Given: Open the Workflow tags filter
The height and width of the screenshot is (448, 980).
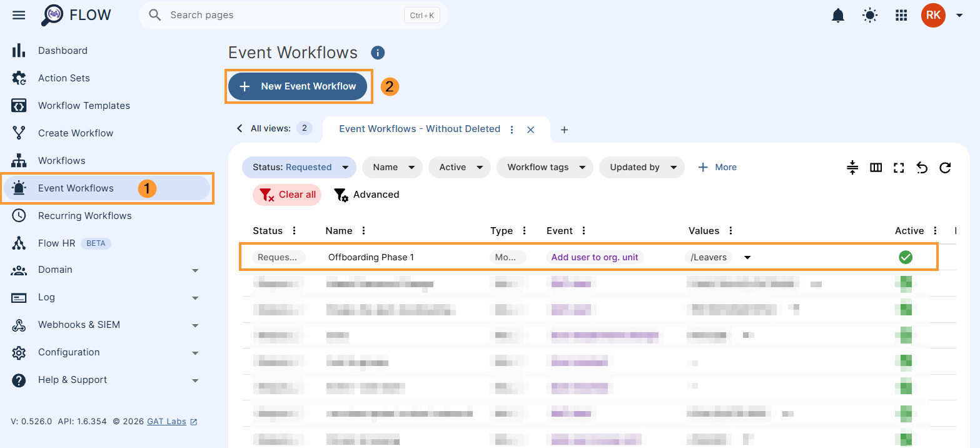Looking at the screenshot, I should pos(545,167).
